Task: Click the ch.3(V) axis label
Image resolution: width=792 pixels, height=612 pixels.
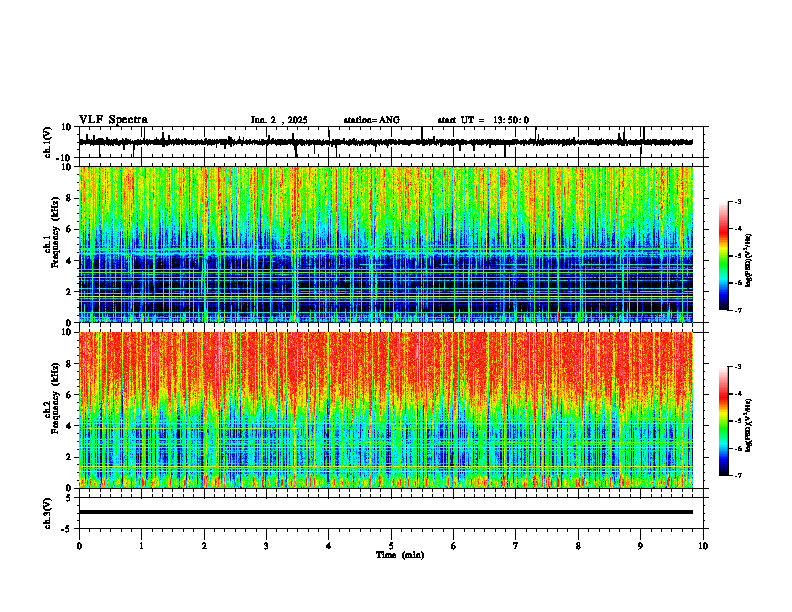Action: click(48, 513)
